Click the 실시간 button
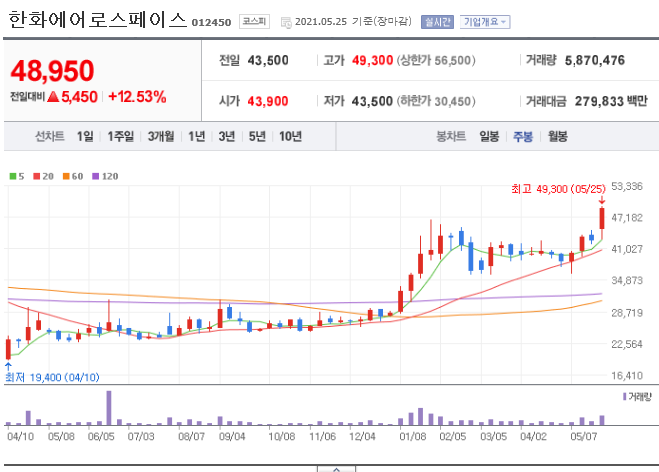 point(438,22)
